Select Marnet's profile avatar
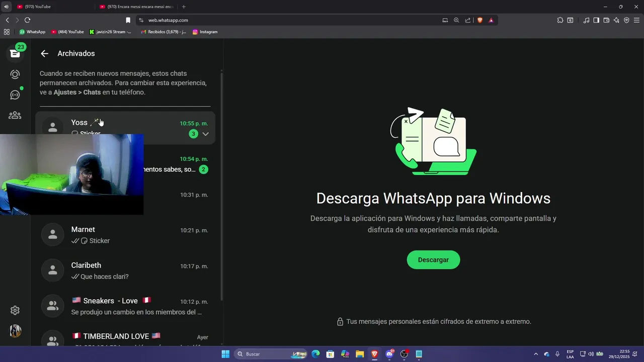Screen dimensions: 644x362 53,235
